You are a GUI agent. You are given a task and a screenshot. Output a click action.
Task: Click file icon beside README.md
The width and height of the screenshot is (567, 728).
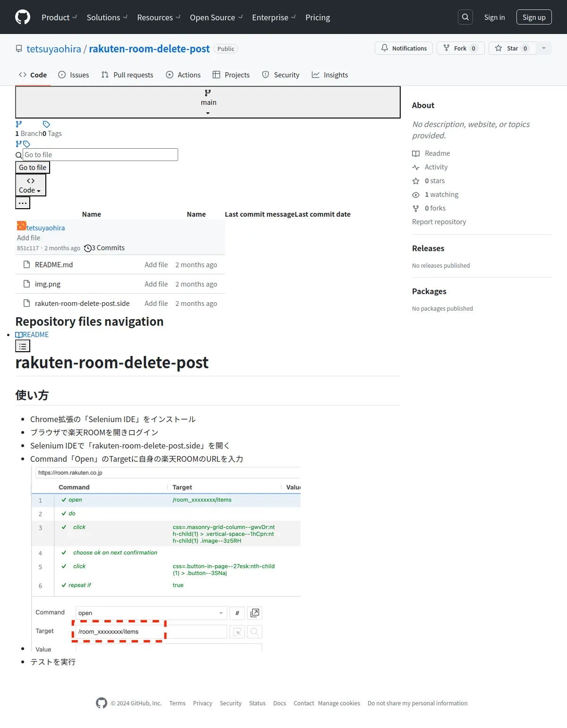click(x=27, y=264)
